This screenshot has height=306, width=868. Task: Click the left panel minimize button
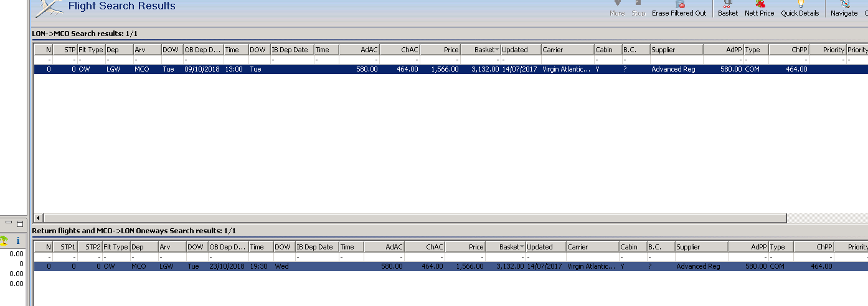pos(9,223)
